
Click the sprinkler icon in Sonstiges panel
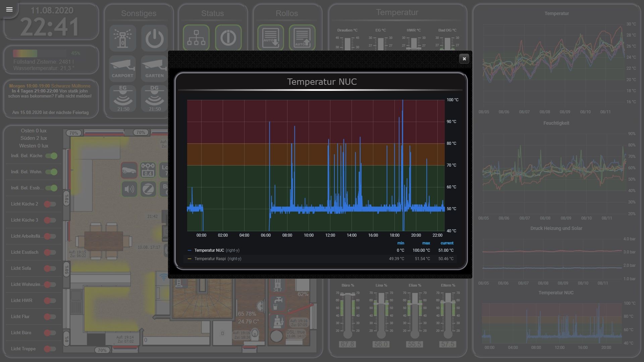point(123,38)
